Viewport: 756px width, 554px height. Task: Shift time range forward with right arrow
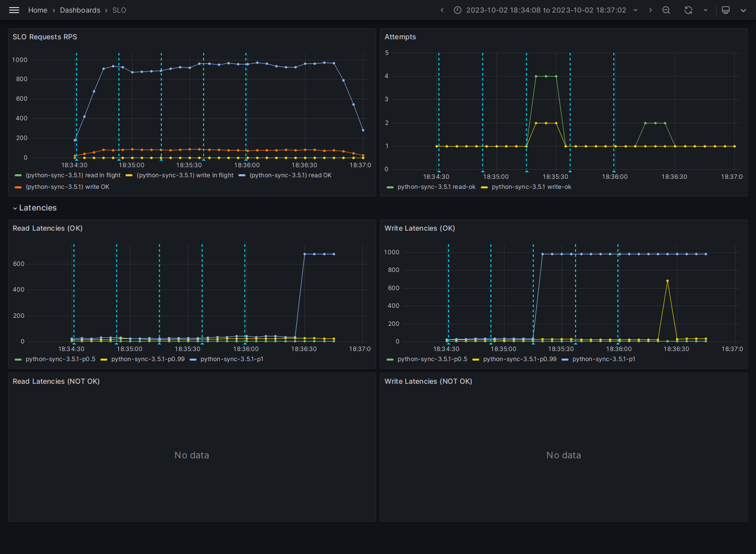651,10
